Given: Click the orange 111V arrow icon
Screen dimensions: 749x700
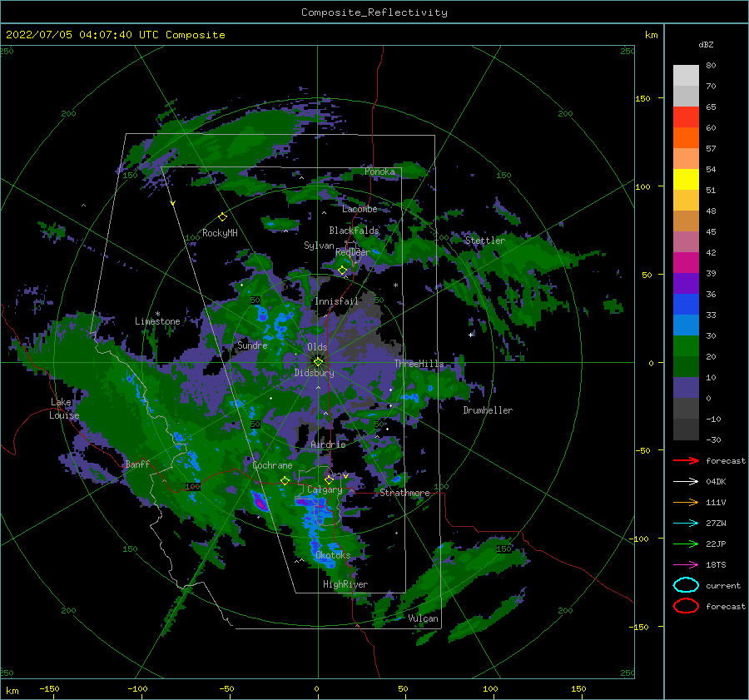Looking at the screenshot, I should (686, 502).
